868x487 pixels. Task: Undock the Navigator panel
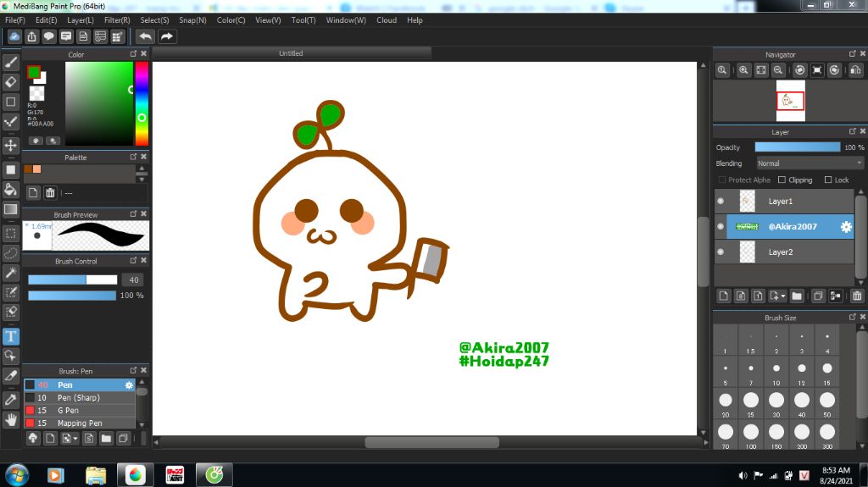click(853, 53)
